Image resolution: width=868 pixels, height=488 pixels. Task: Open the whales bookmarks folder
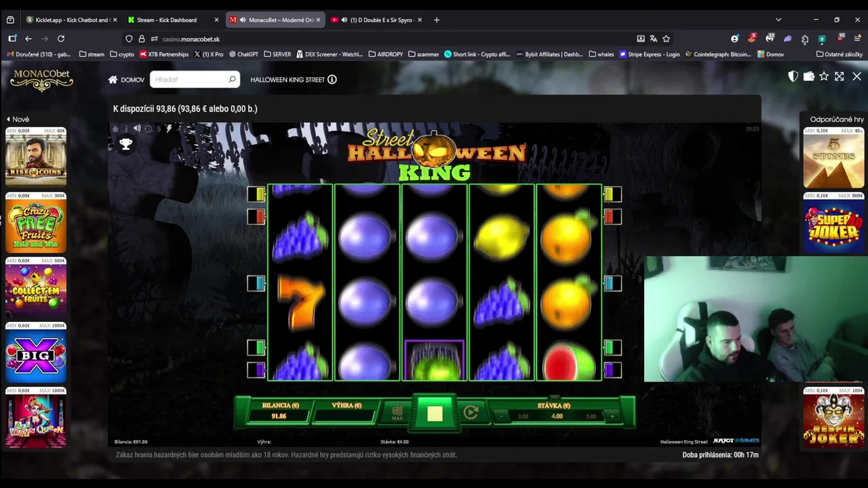(601, 54)
